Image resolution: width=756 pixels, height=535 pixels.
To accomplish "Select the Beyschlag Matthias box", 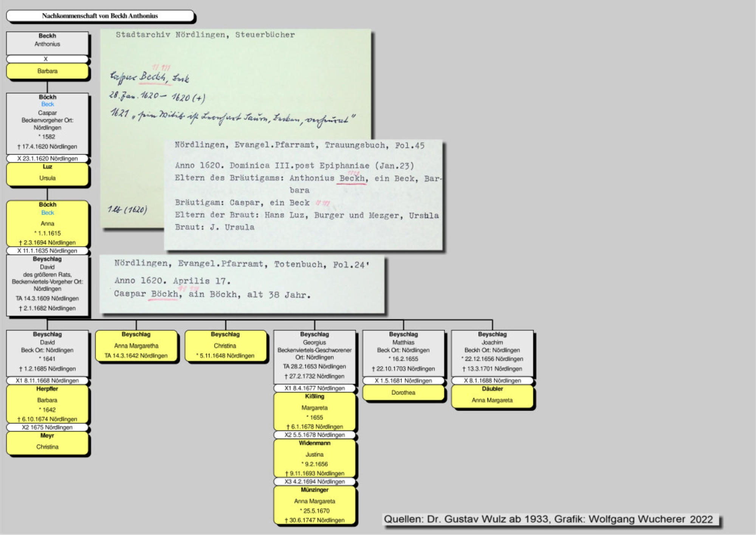I will 403,353.
